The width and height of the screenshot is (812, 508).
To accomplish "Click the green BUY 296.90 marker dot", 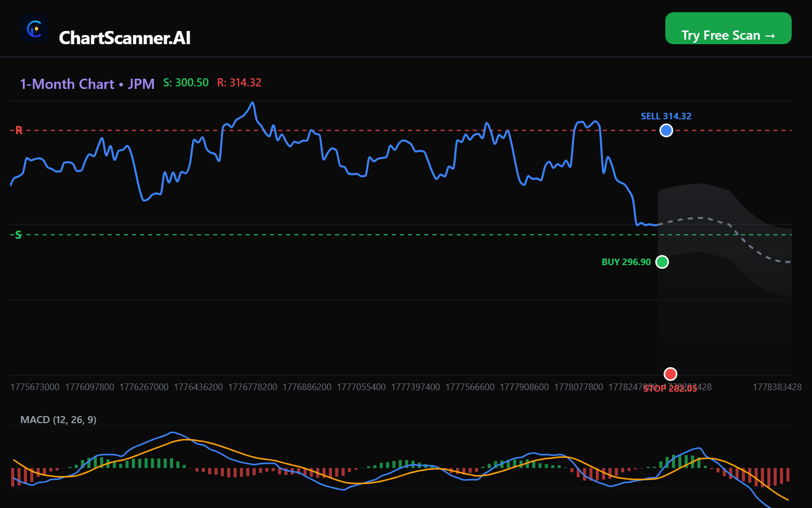I will [x=662, y=262].
